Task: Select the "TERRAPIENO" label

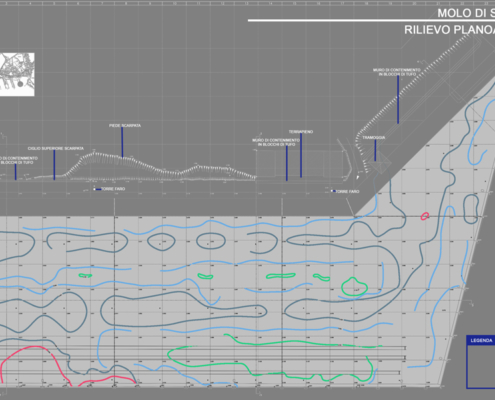Action: [x=301, y=132]
